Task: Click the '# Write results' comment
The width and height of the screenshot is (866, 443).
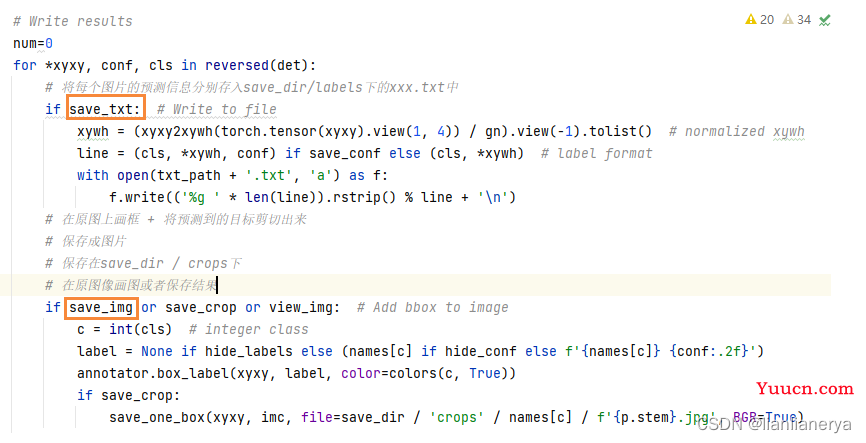Action: coord(72,21)
